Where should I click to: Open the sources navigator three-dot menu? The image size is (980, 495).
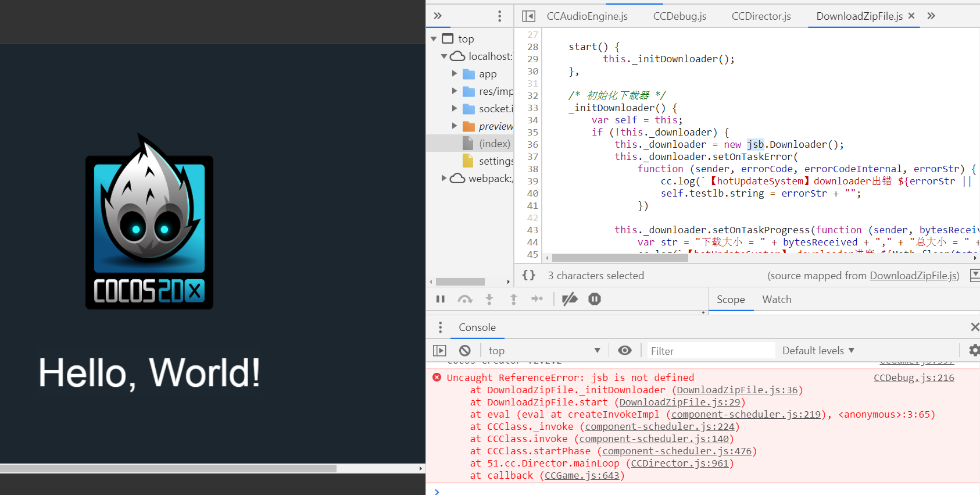tap(499, 16)
